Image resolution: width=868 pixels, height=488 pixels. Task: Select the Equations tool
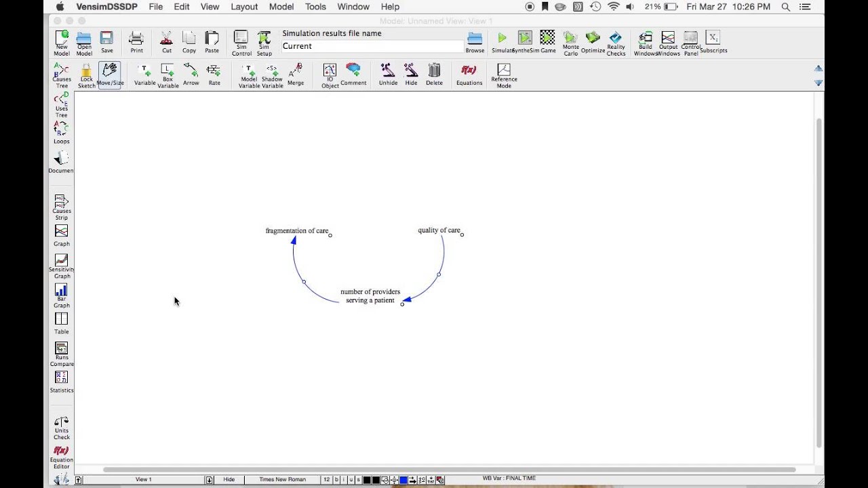[x=469, y=75]
